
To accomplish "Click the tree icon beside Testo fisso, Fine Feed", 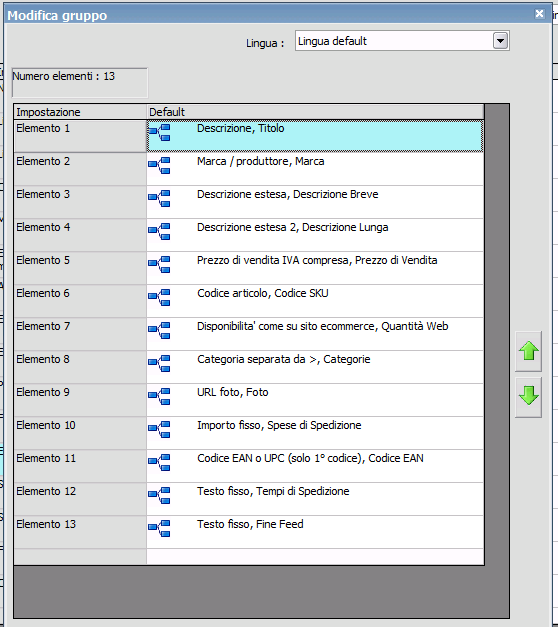I will point(159,528).
